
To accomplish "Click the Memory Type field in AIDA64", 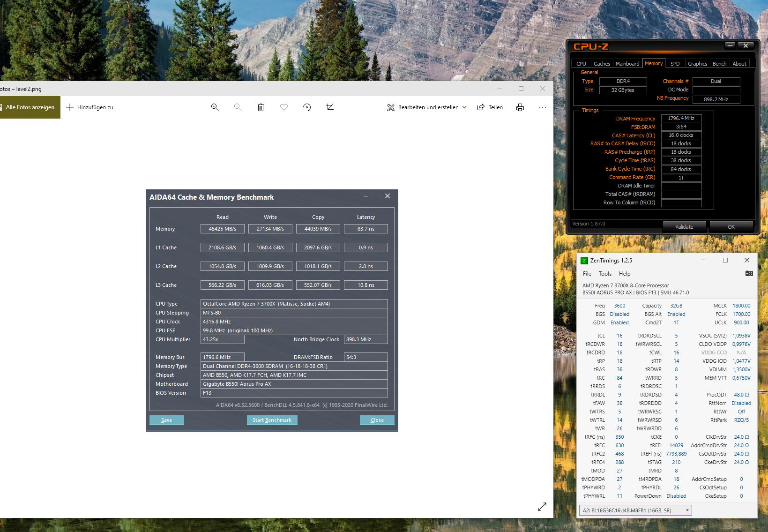I will [x=294, y=366].
